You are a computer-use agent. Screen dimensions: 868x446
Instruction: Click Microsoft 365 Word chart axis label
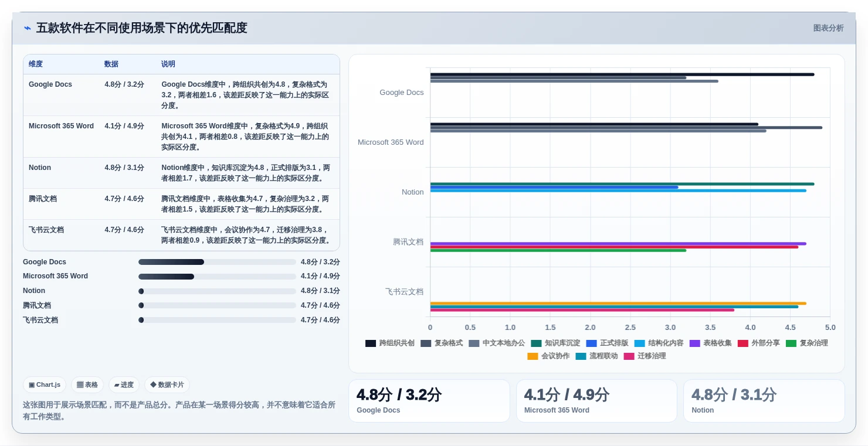point(391,142)
